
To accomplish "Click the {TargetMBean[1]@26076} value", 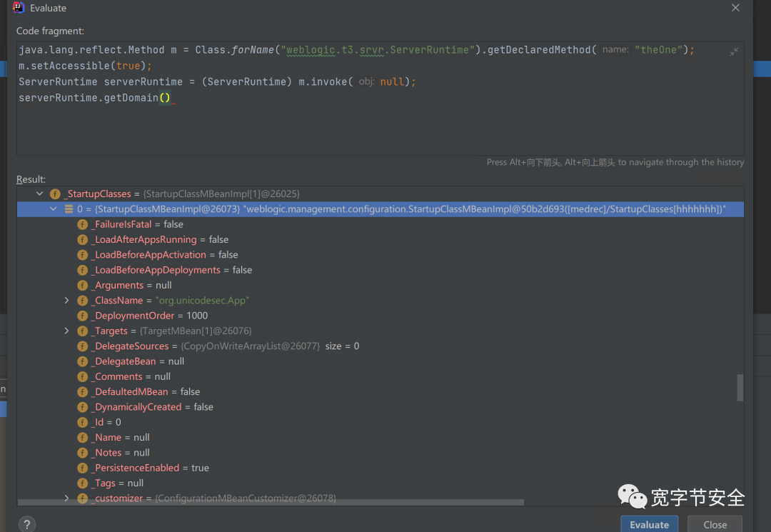I will [196, 331].
